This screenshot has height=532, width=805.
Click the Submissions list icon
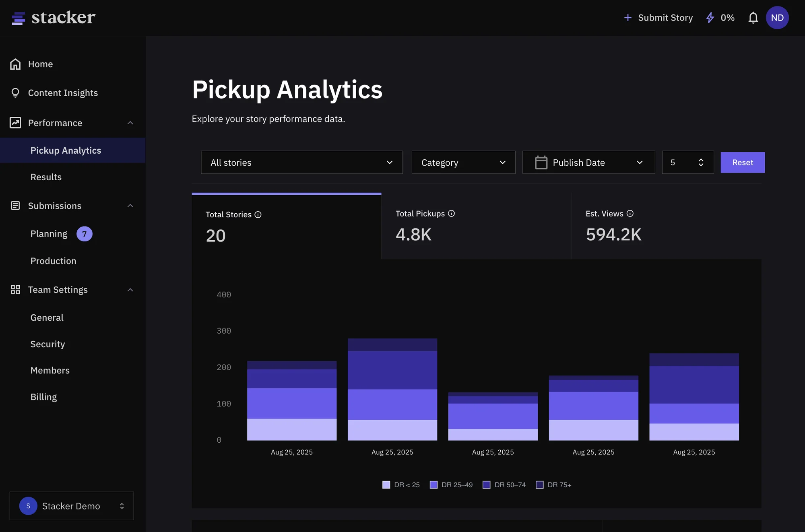[x=15, y=206]
